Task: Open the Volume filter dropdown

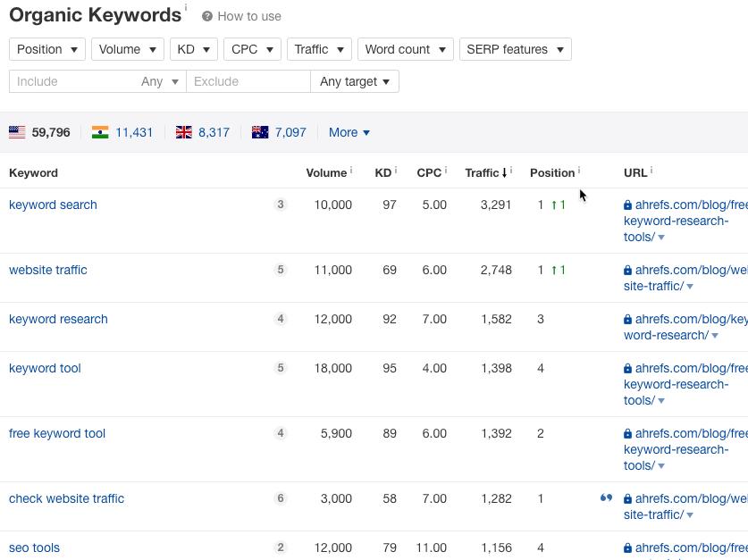Action: (x=128, y=49)
